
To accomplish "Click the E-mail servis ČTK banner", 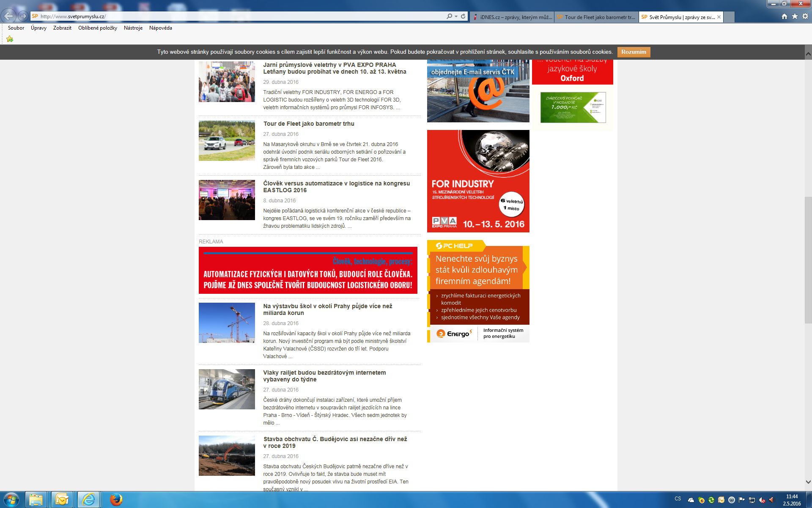I will pyautogui.click(x=478, y=91).
